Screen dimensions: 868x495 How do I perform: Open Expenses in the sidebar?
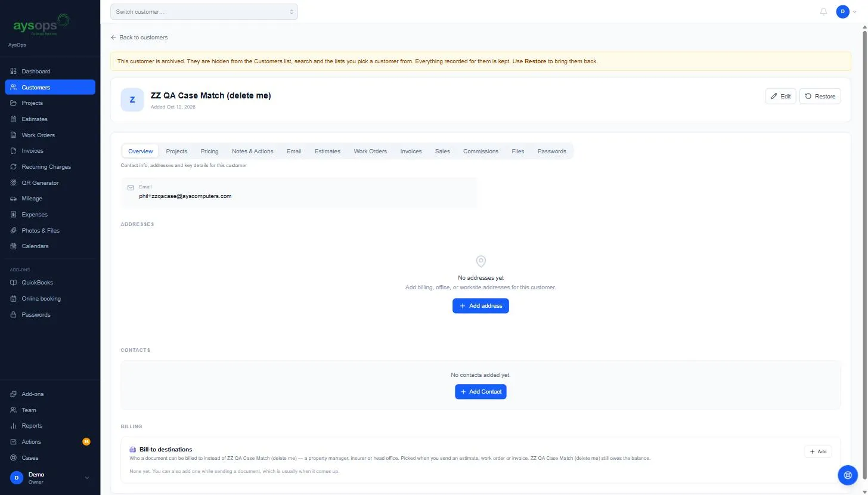pos(50,215)
